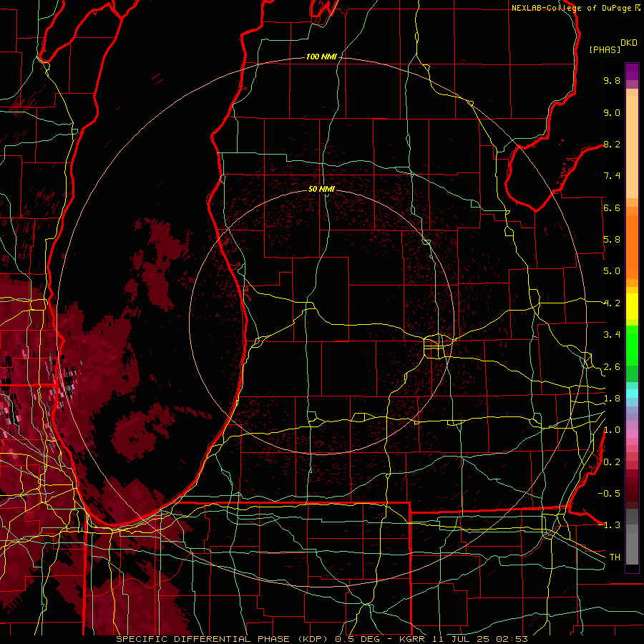
Task: Click the cyan band of the color scale
Action: 632,394
